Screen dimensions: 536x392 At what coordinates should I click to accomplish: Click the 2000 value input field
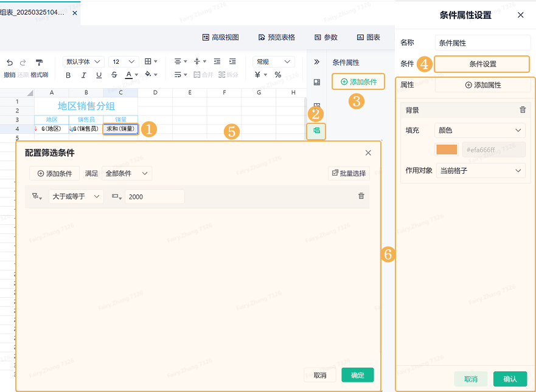(155, 197)
